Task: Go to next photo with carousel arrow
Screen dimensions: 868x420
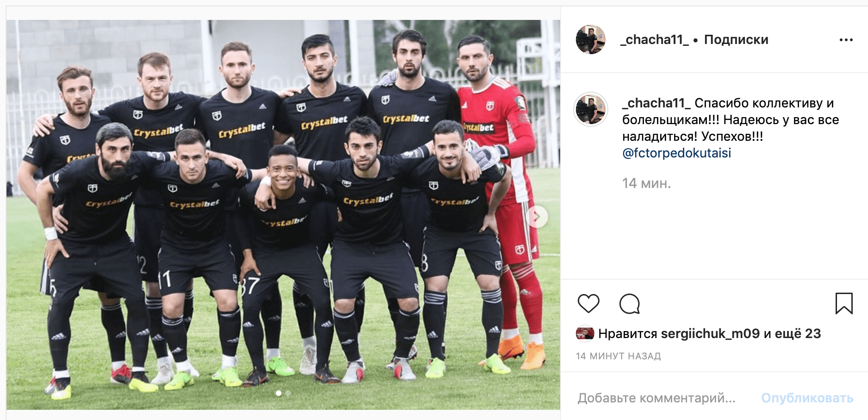Action: (537, 216)
